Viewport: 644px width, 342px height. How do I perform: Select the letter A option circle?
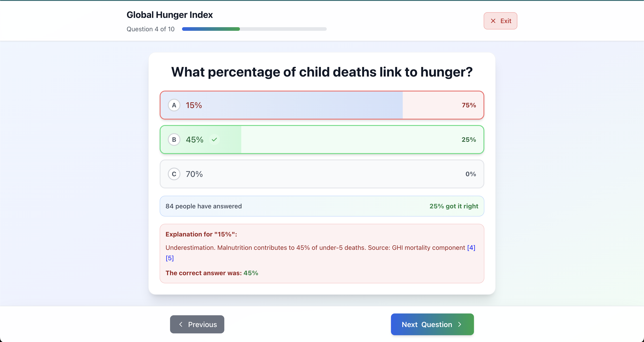(174, 105)
